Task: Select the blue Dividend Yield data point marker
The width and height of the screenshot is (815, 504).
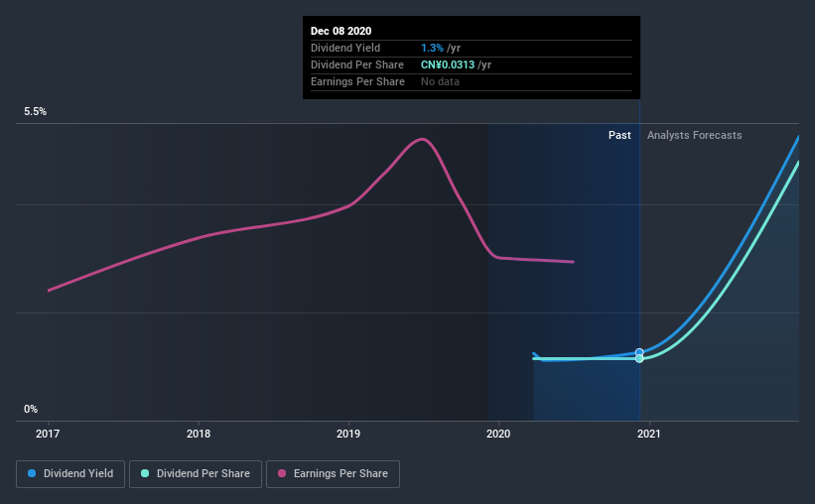Action: [639, 352]
